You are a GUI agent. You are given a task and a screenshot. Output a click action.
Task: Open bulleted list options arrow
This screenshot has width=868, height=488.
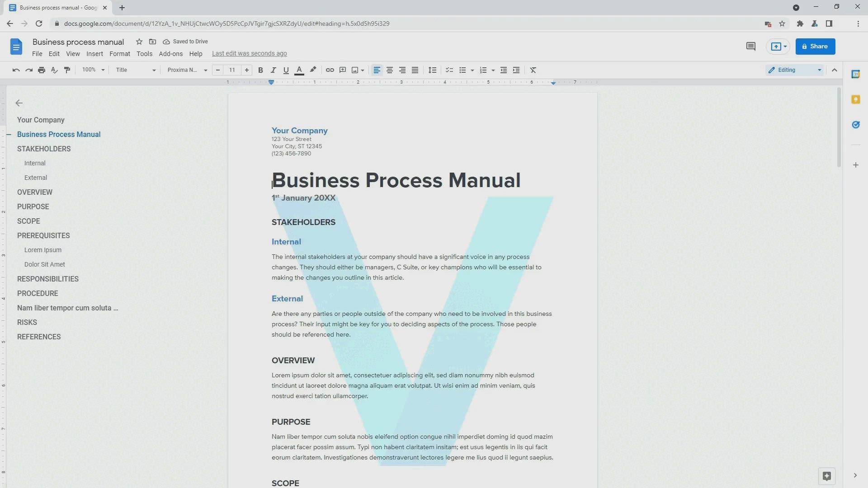tap(472, 70)
